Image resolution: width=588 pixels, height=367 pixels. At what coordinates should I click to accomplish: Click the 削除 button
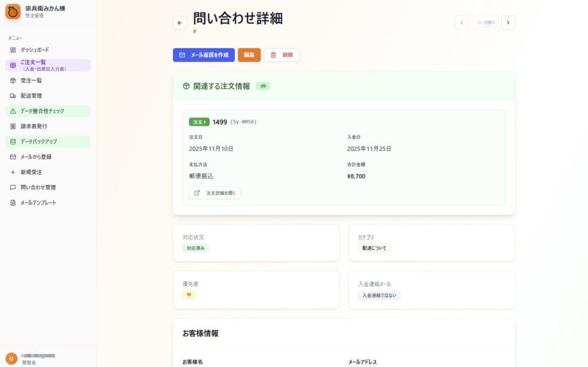pyautogui.click(x=281, y=55)
